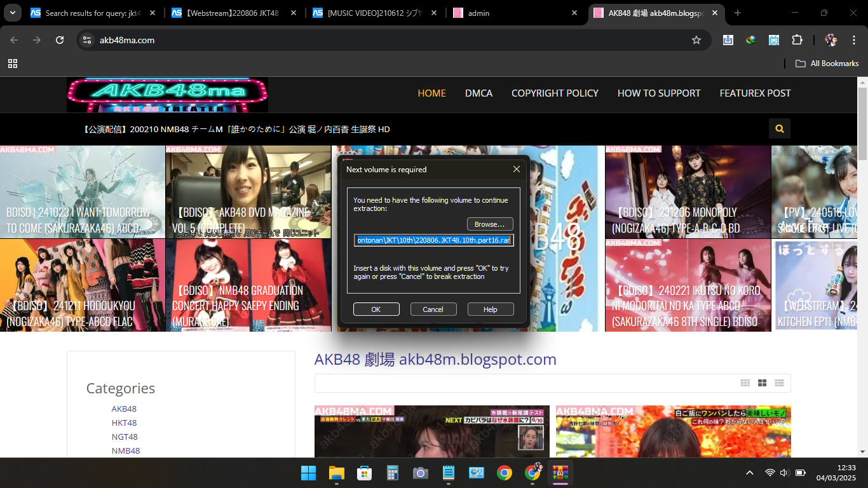Open the Internet Download Manager extension

point(751,40)
